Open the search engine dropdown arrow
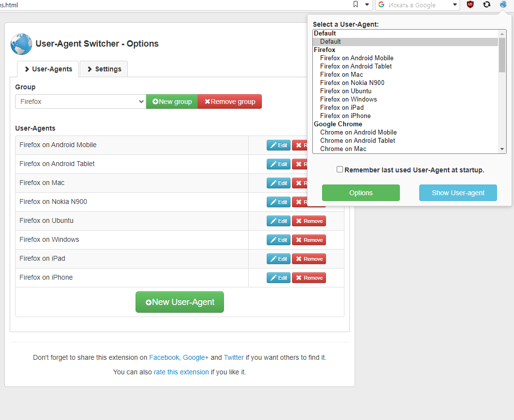This screenshot has width=514, height=420. (455, 4)
